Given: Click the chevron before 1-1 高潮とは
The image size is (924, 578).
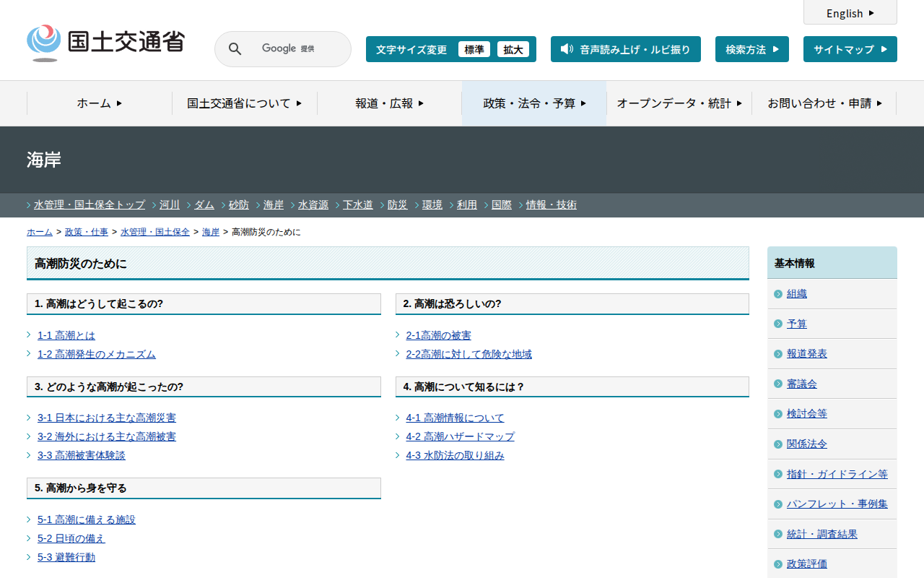Looking at the screenshot, I should (29, 335).
